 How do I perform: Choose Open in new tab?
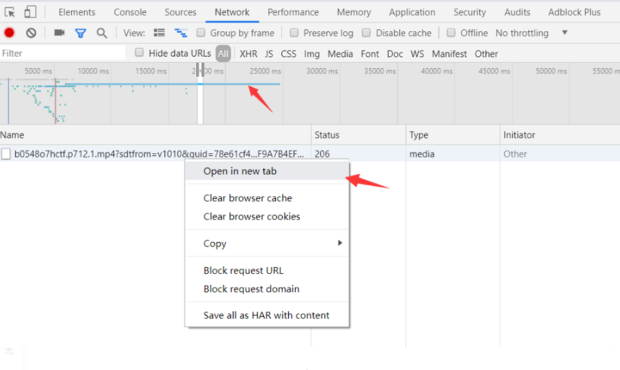coord(267,171)
